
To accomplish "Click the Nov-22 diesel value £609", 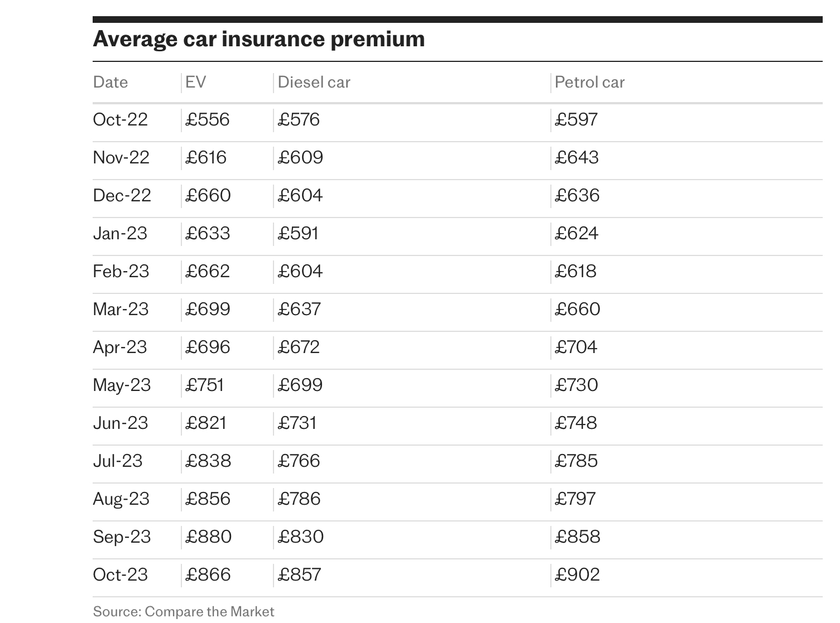I will [x=300, y=157].
